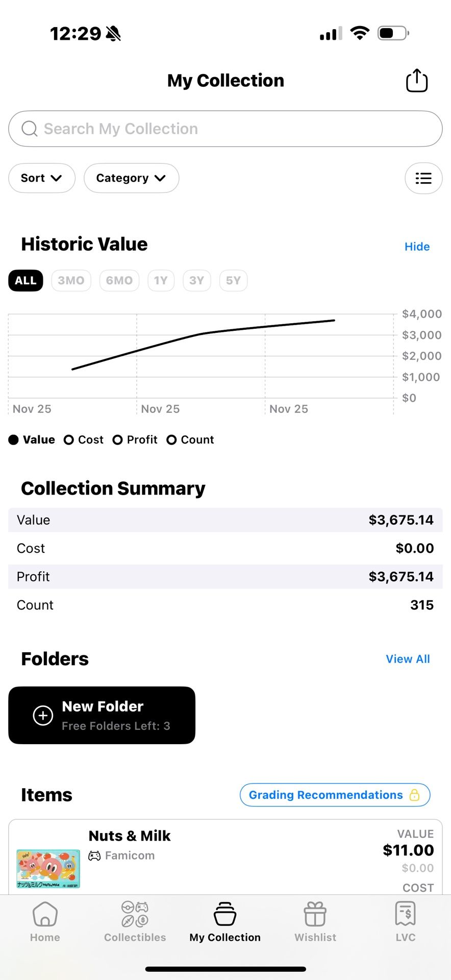Open the LVC receipt icon

click(406, 914)
